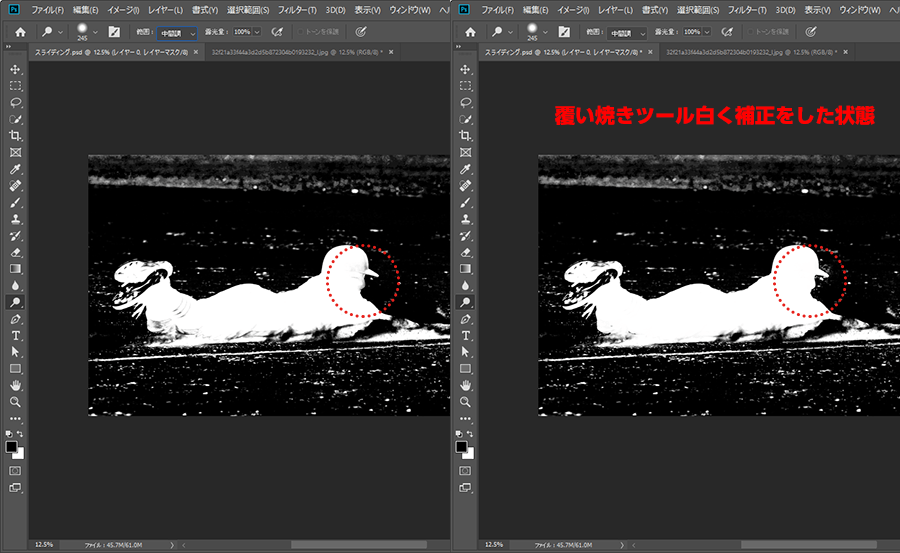
Task: Select the Healing Brush tool in left window
Action: pos(15,186)
